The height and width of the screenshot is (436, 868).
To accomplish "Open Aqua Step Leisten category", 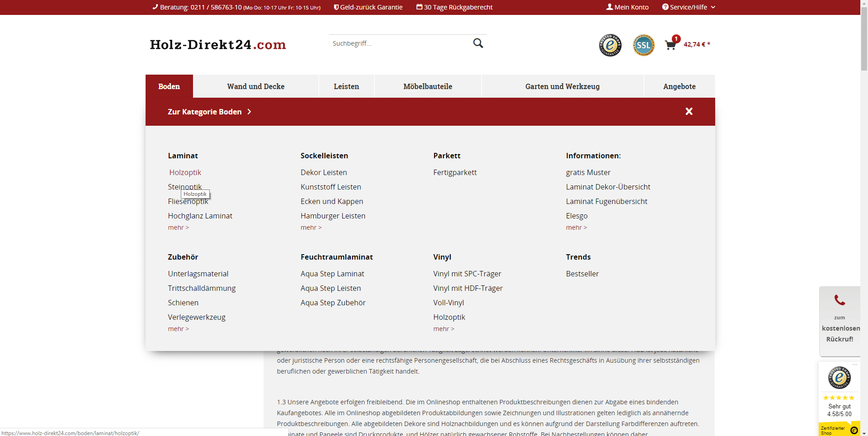I will (330, 288).
